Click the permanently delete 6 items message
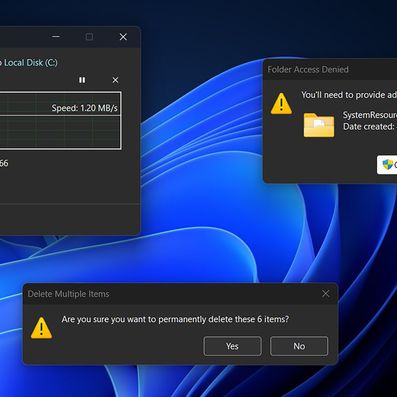397x397 pixels. [175, 319]
